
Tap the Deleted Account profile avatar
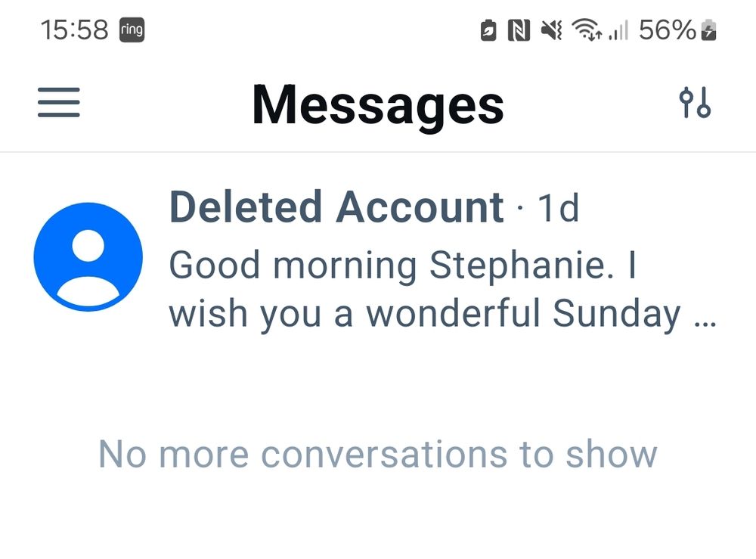click(x=88, y=257)
